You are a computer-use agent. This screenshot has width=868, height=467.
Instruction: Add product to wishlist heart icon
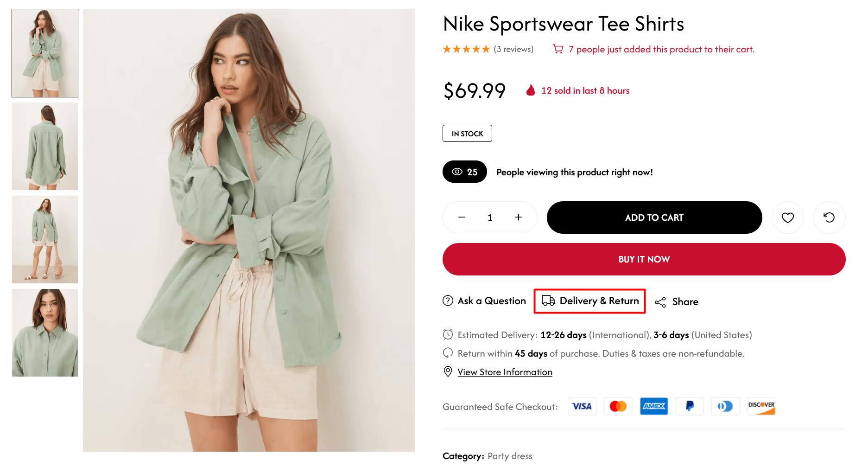[x=787, y=218]
